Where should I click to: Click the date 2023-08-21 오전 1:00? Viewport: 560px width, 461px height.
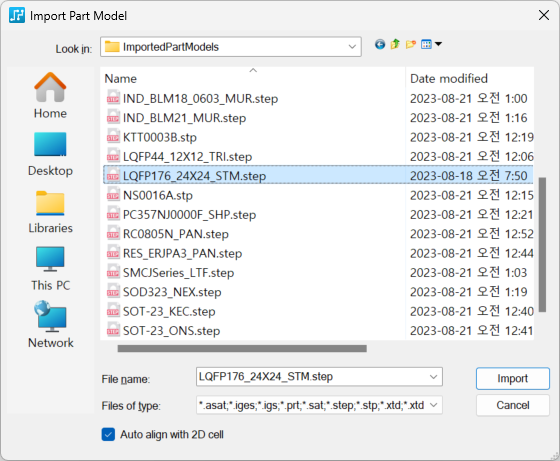(x=469, y=98)
